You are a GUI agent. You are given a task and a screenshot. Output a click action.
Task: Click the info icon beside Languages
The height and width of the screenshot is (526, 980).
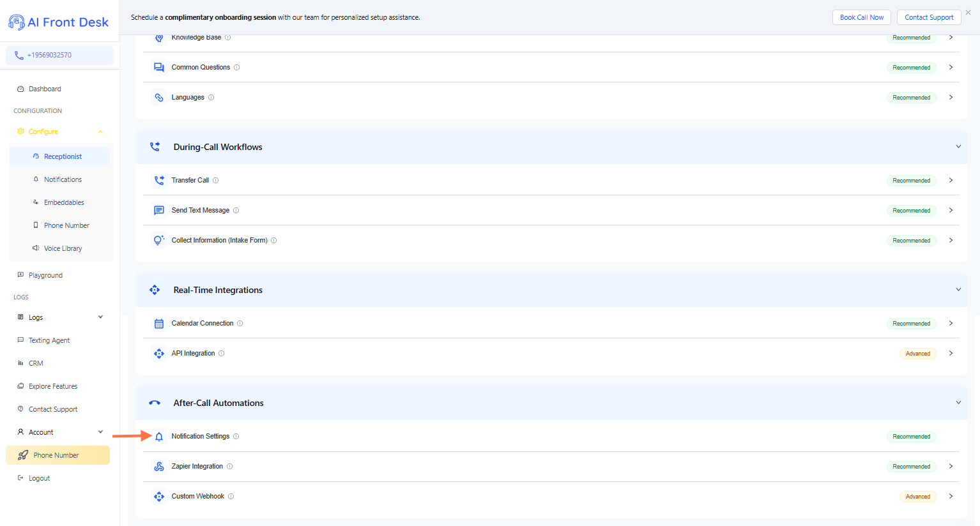(x=211, y=98)
